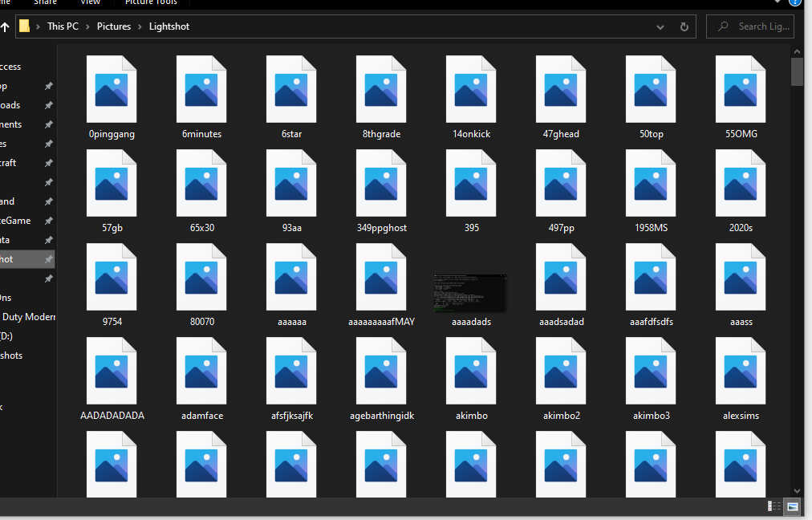Navigate to This PC in the breadcrumb

tap(63, 26)
